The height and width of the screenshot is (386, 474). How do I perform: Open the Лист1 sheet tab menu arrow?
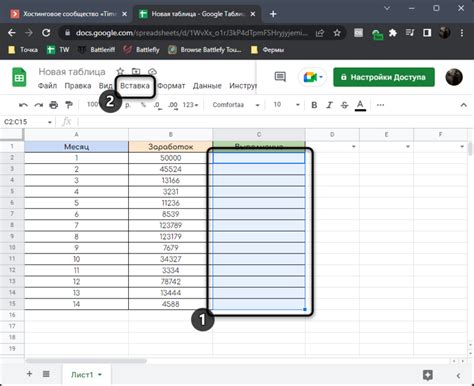click(x=100, y=375)
